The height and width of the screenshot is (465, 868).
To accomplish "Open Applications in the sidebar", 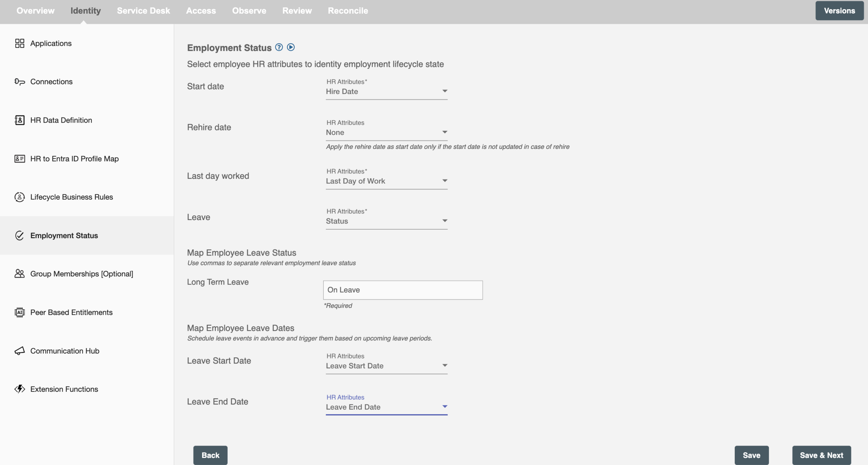I will point(87,43).
